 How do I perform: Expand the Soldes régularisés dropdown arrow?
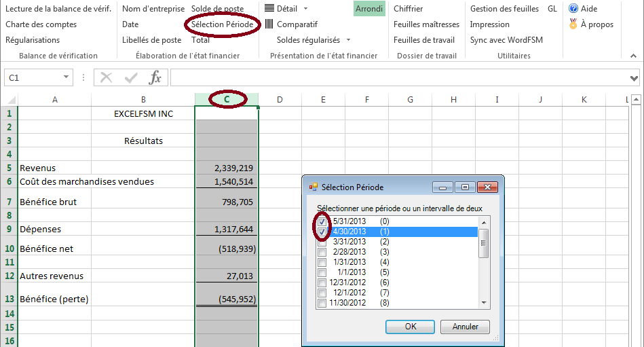click(x=348, y=40)
